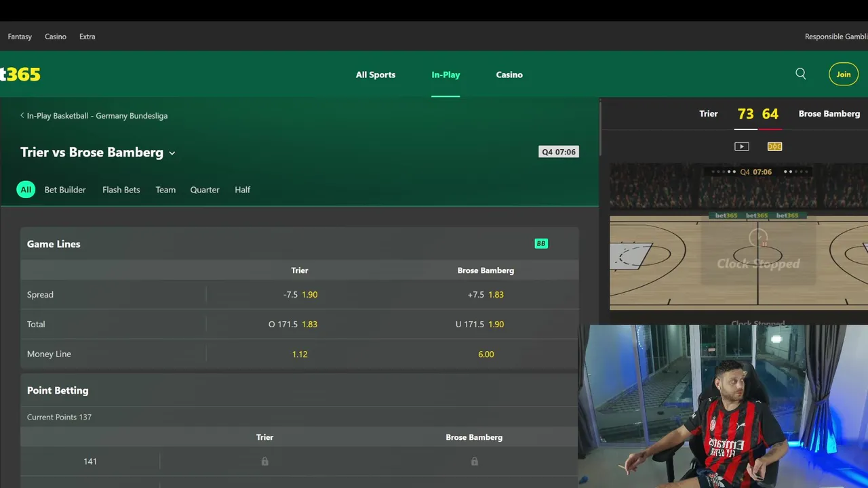868x488 pixels.
Task: Click the Money Line row label
Action: click(x=49, y=354)
